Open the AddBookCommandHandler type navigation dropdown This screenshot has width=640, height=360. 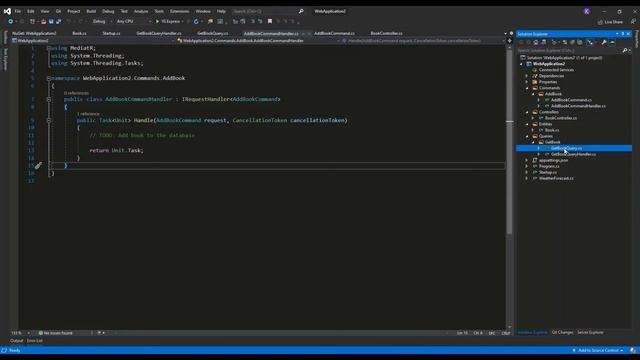259,40
